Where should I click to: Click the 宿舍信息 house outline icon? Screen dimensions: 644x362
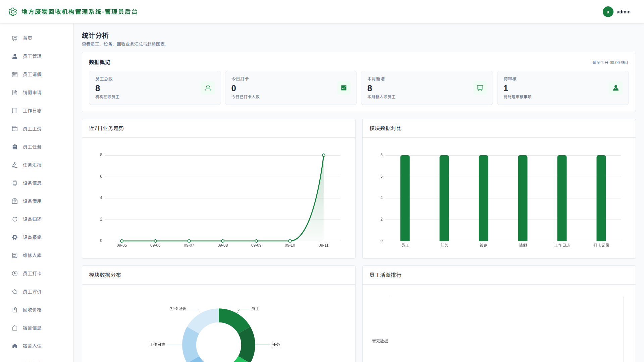point(15,328)
